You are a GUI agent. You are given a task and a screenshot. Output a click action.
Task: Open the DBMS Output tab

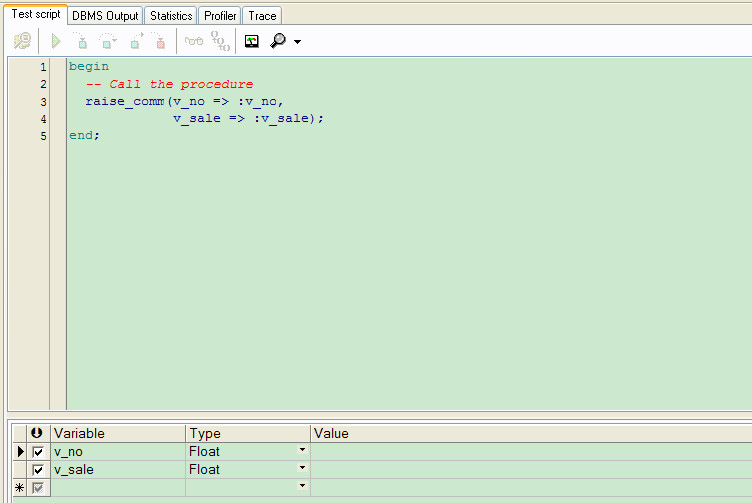[x=105, y=16]
